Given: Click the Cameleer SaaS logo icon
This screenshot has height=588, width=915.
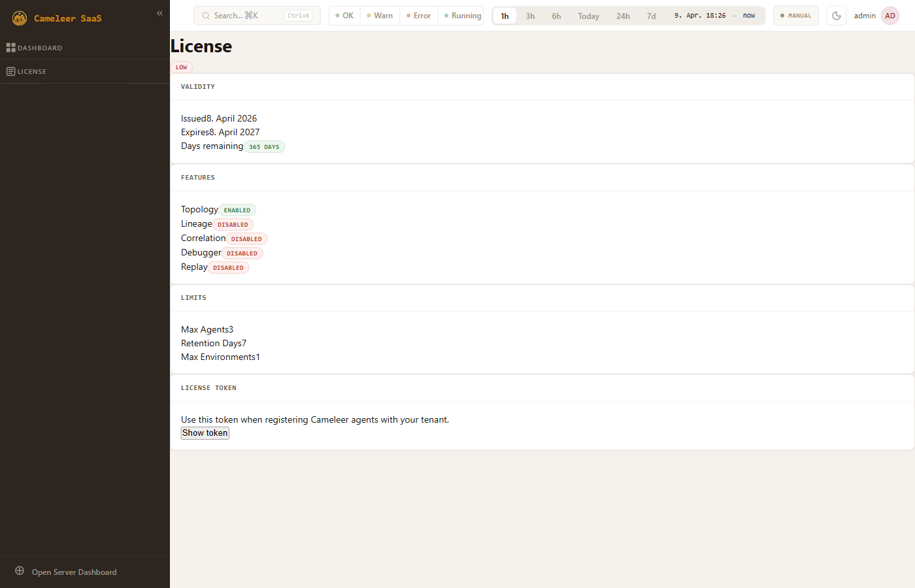Looking at the screenshot, I should [x=20, y=18].
